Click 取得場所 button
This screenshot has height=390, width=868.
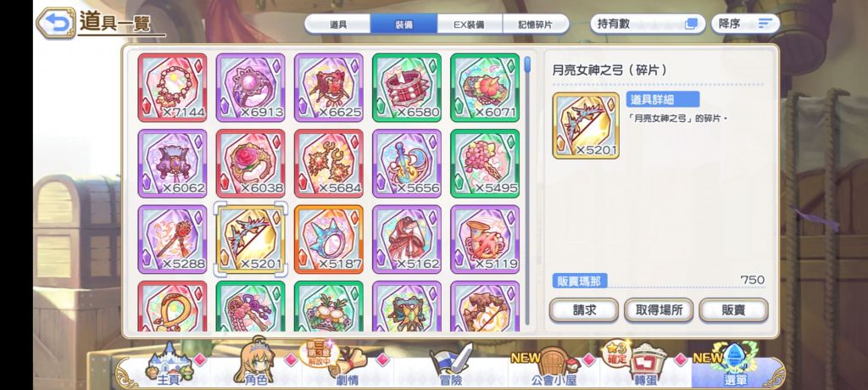click(x=659, y=310)
